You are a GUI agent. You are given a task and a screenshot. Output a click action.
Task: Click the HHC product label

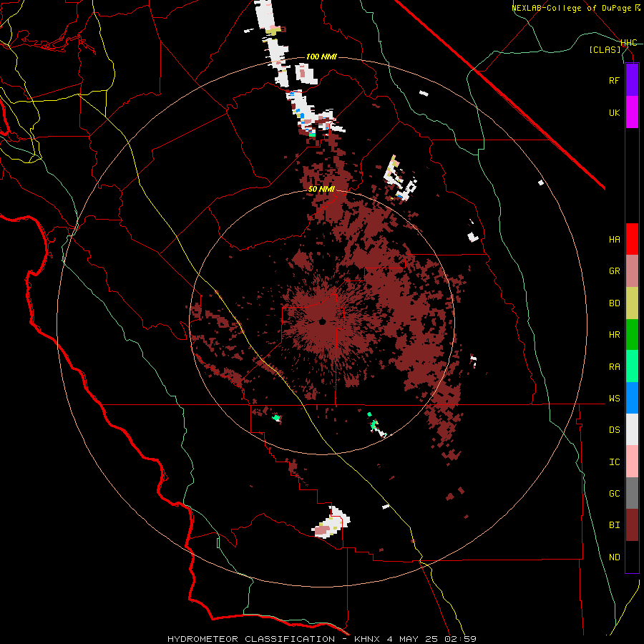pyautogui.click(x=629, y=43)
